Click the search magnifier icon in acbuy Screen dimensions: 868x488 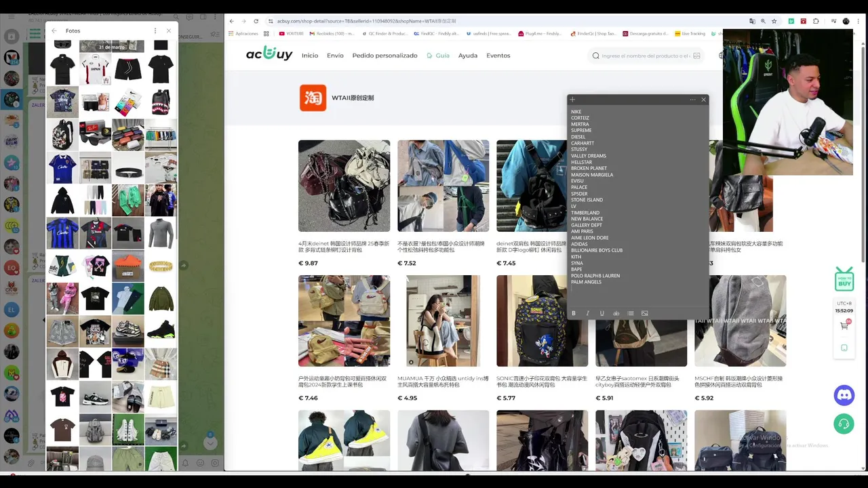point(595,56)
